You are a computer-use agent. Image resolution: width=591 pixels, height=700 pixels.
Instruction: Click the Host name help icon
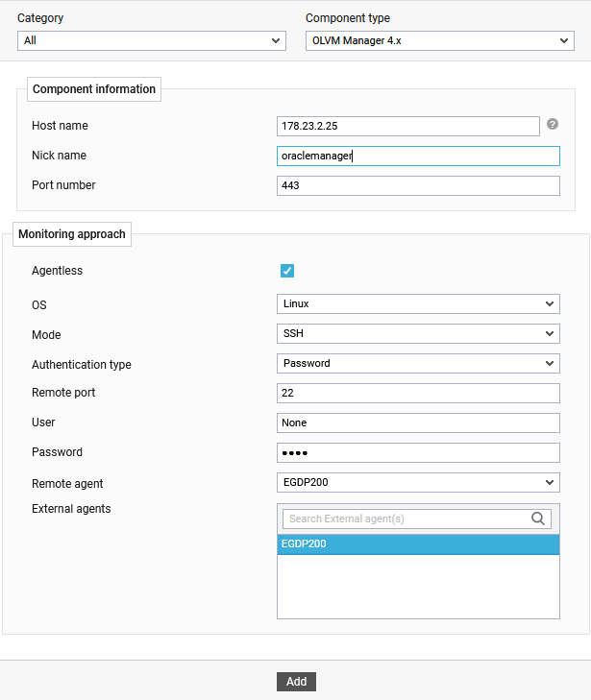coord(553,124)
